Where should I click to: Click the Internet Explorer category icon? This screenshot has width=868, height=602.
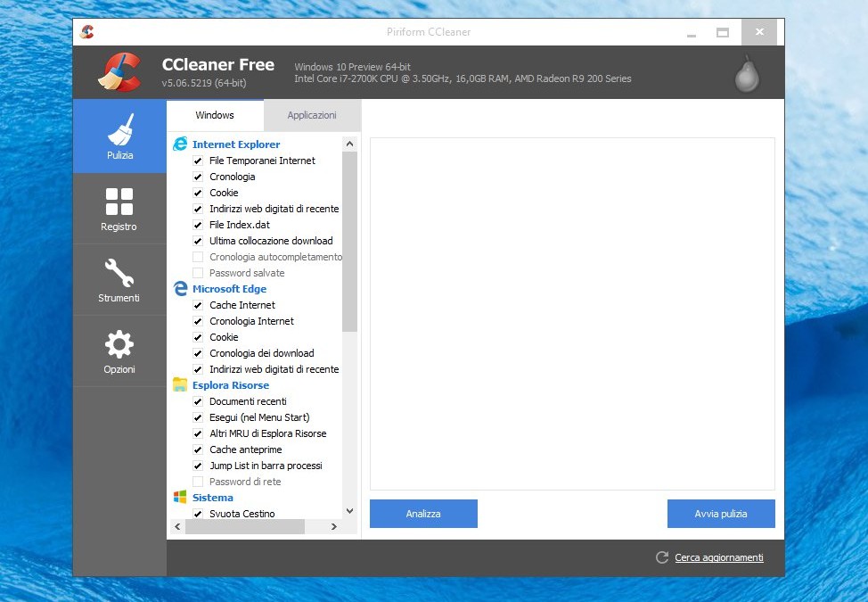180,144
